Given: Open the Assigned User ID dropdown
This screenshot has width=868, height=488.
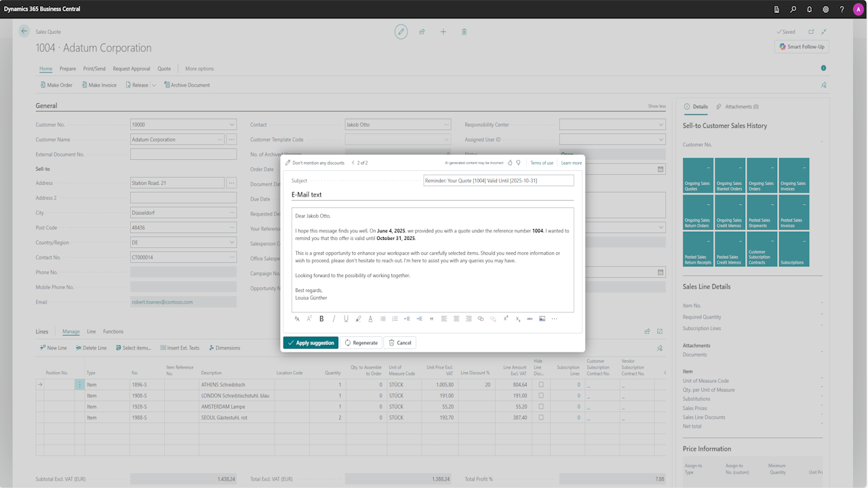Looking at the screenshot, I should (661, 140).
